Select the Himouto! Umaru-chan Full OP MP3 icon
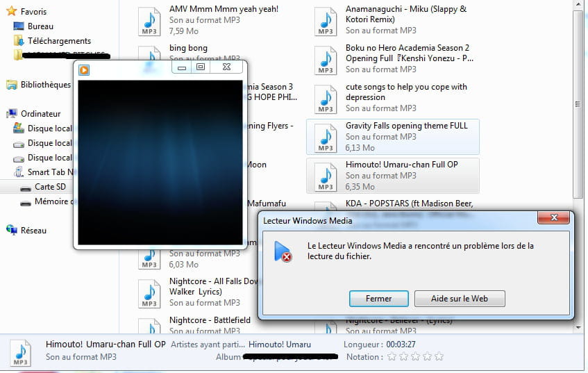Screen dimensions: 588x373 tap(326, 178)
